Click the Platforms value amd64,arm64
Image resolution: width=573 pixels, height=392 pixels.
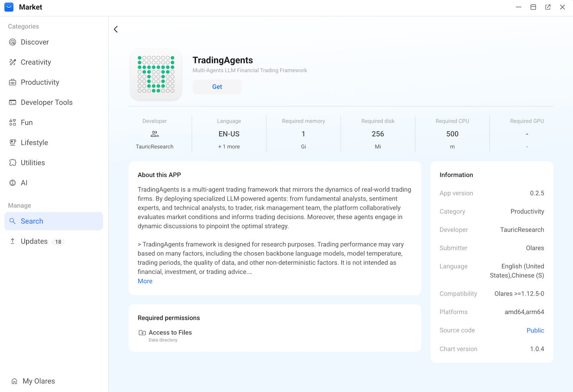point(524,312)
